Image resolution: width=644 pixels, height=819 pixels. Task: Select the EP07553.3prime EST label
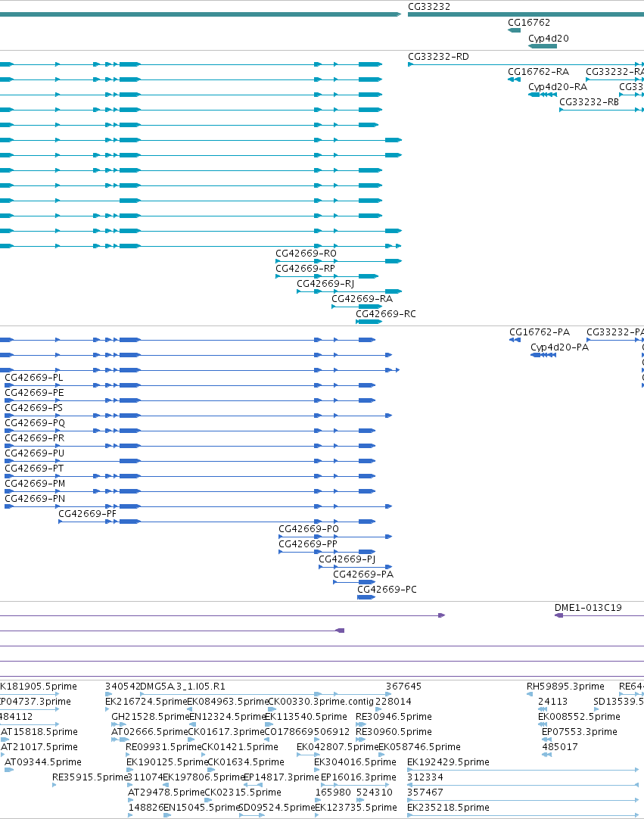point(579,732)
